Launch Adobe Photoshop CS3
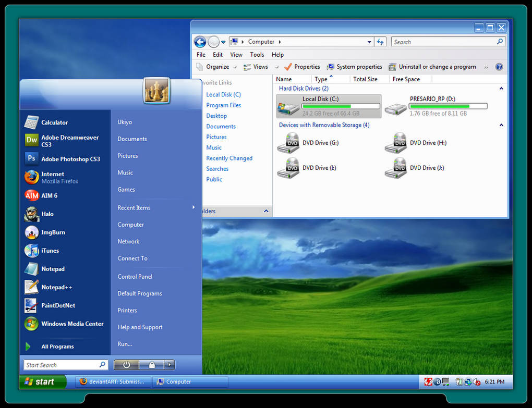 65,158
